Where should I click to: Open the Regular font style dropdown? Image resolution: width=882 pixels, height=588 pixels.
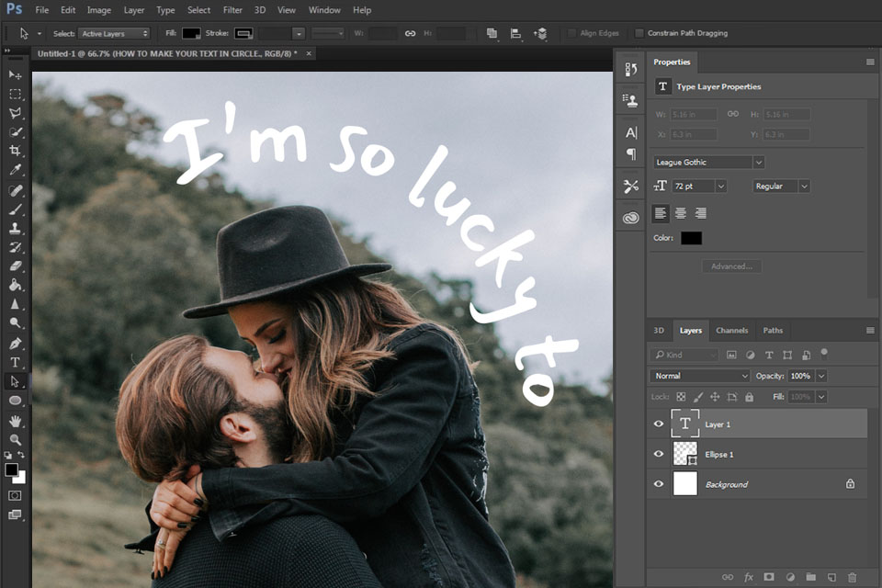click(x=804, y=186)
